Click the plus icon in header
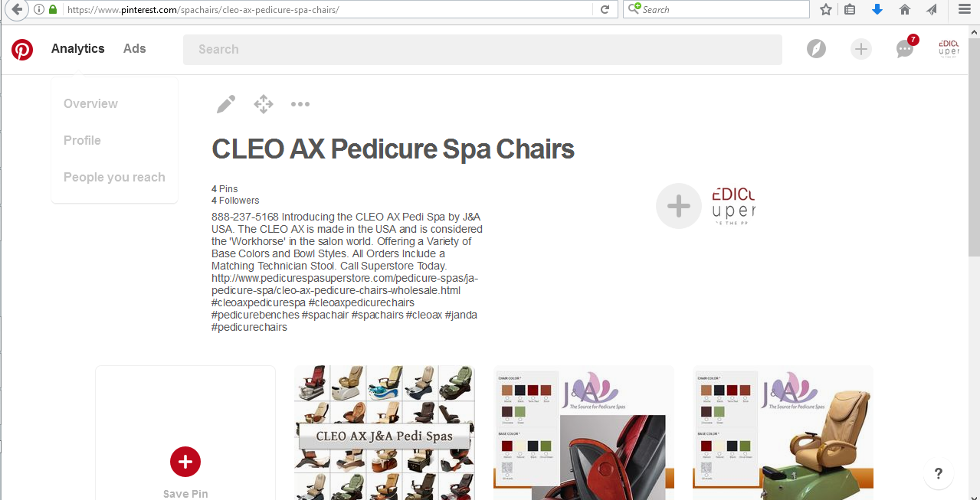 click(861, 49)
